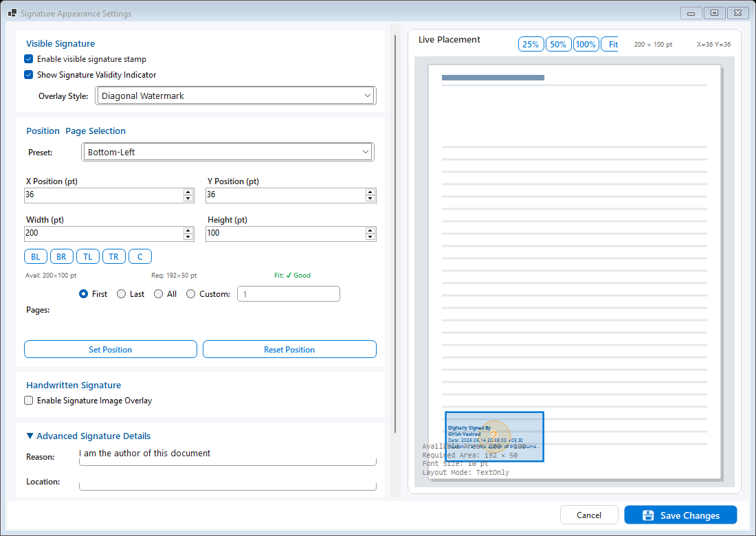Click the Y Position input field

pos(285,194)
